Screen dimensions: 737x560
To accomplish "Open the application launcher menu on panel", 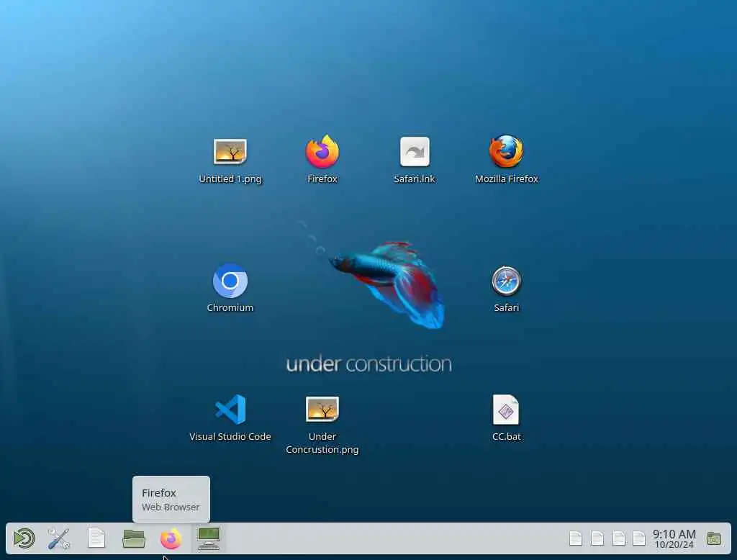I will click(x=24, y=538).
